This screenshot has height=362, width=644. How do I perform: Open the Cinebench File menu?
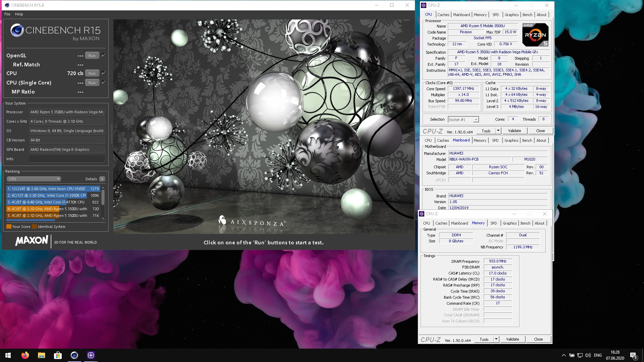[7, 14]
